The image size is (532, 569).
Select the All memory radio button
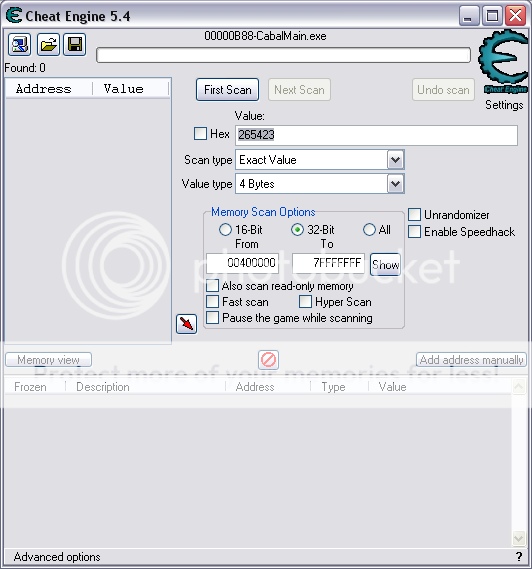click(369, 229)
